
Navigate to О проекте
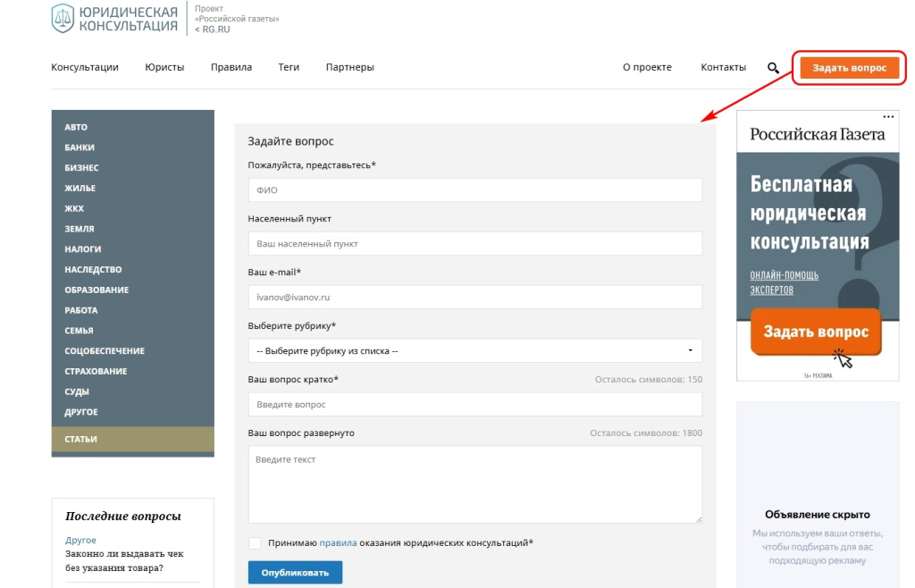647,67
